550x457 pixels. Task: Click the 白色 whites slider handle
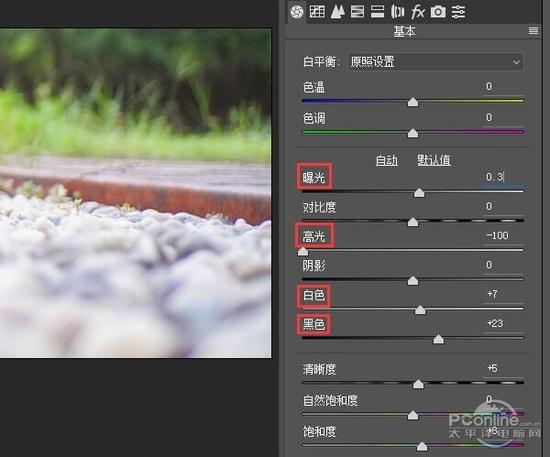(x=420, y=310)
